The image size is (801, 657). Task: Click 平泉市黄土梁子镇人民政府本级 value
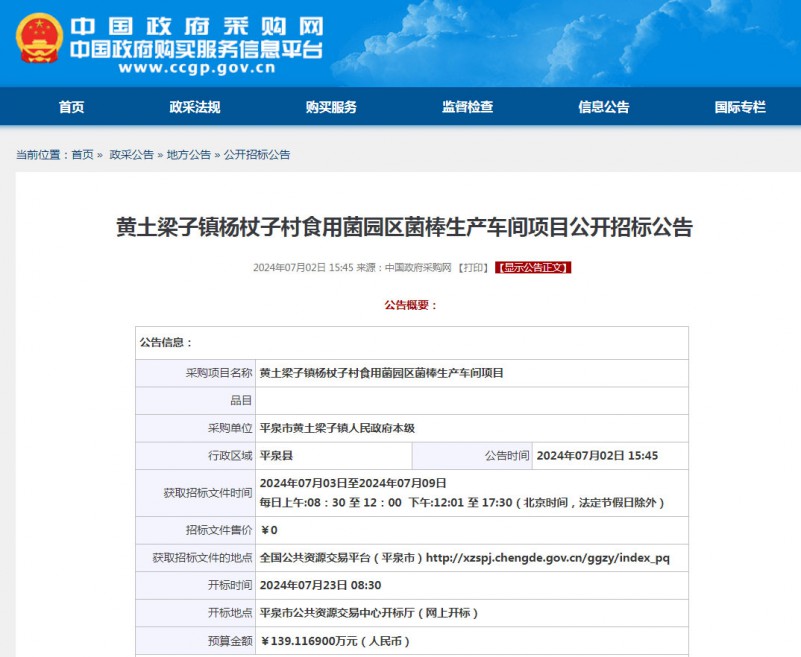[x=337, y=428]
